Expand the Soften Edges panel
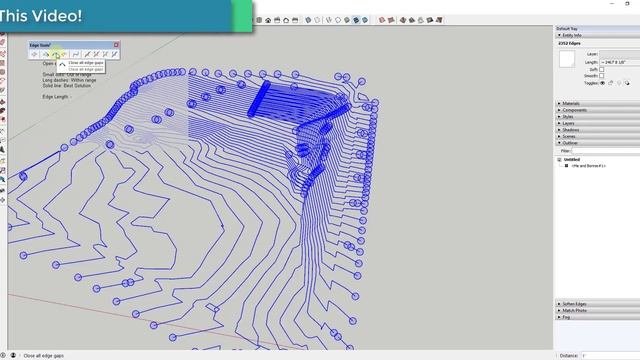 click(597, 304)
